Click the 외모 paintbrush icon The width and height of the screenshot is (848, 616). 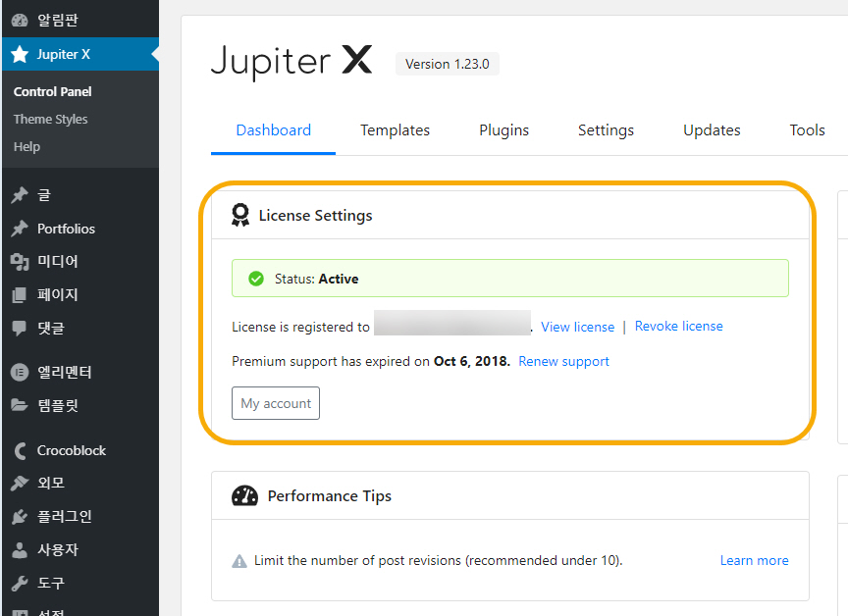(x=20, y=483)
